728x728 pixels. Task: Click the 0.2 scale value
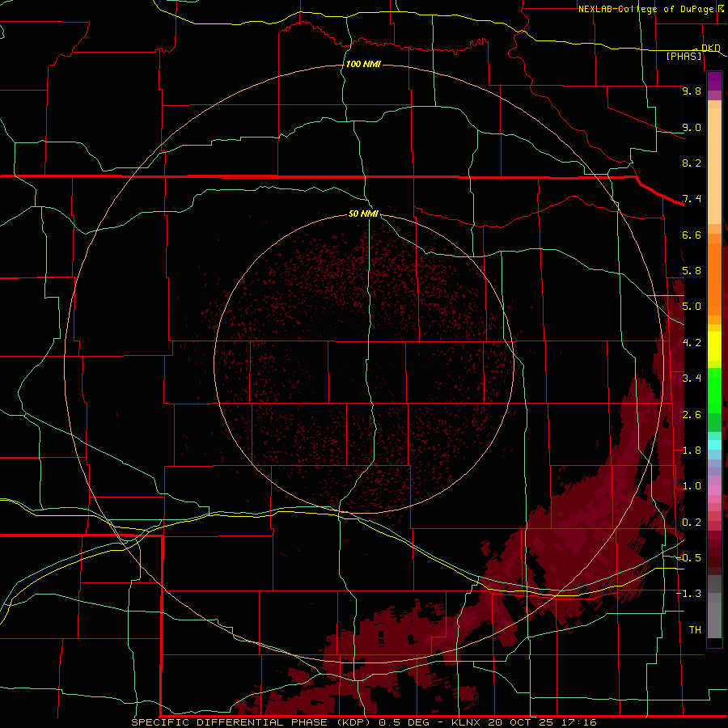pyautogui.click(x=692, y=523)
